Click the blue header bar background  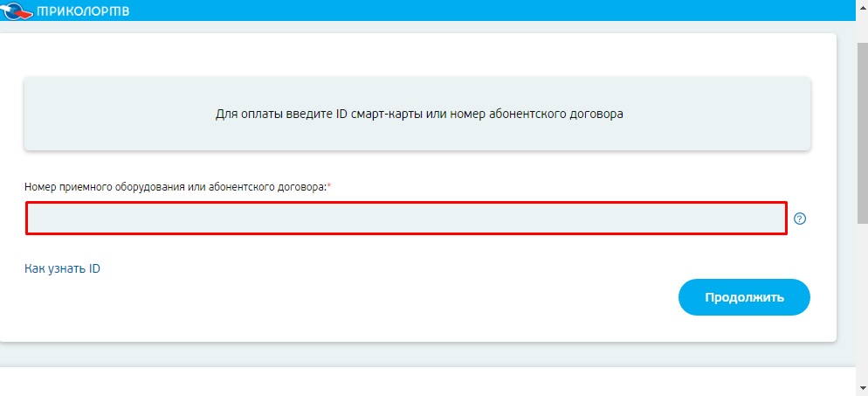pos(480,10)
